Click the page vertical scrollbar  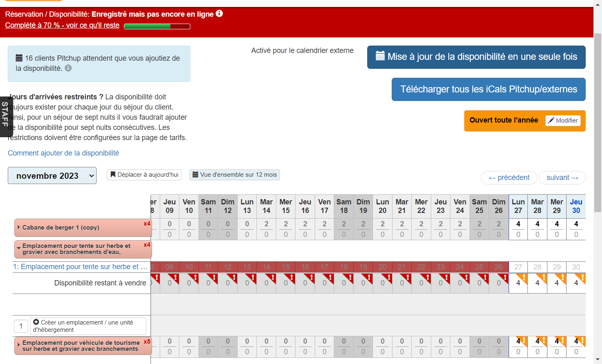click(x=598, y=122)
